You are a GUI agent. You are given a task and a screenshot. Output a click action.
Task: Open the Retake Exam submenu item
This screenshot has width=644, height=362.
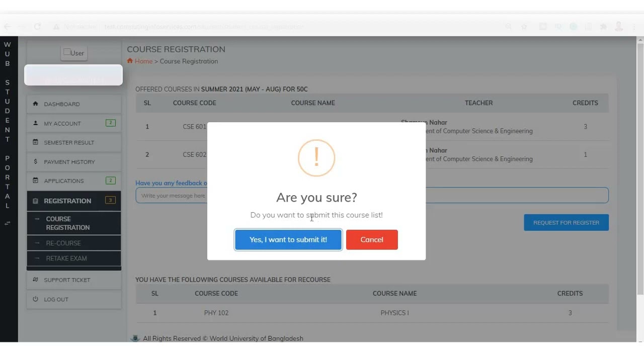pos(74,258)
